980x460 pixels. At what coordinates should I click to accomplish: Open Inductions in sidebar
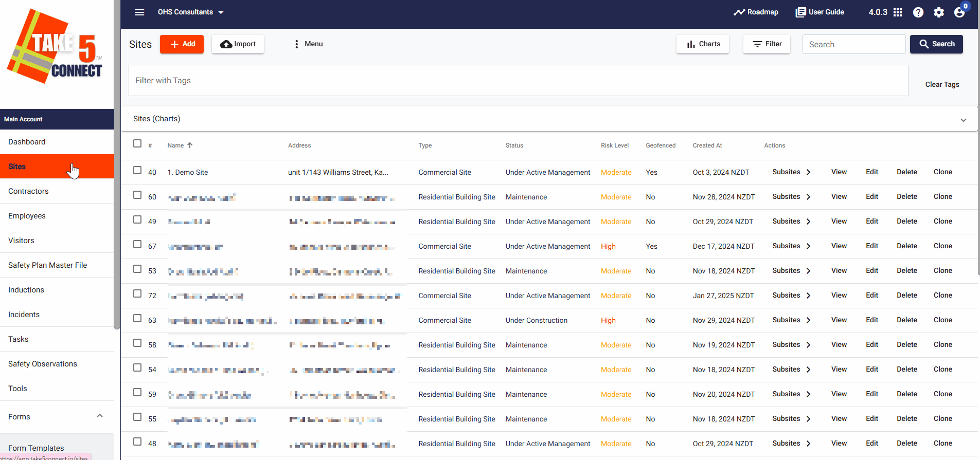[x=57, y=290]
